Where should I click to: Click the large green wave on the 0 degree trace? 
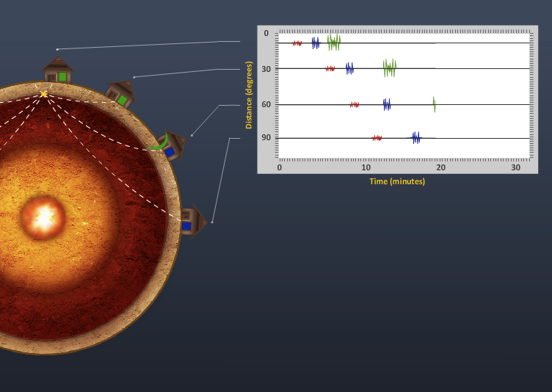[334, 43]
